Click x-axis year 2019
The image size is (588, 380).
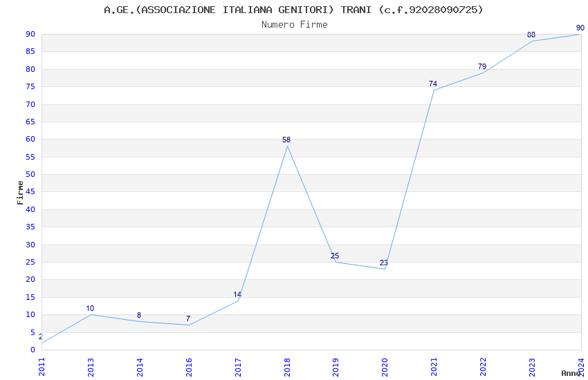(x=336, y=367)
